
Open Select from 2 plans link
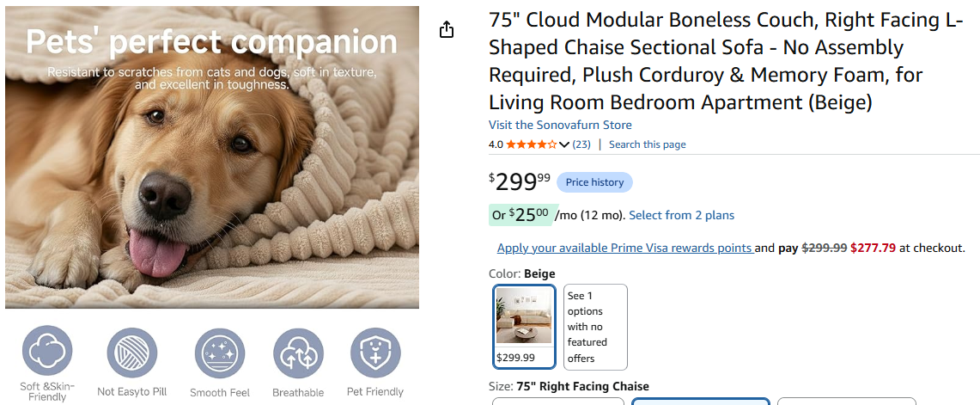coord(681,215)
